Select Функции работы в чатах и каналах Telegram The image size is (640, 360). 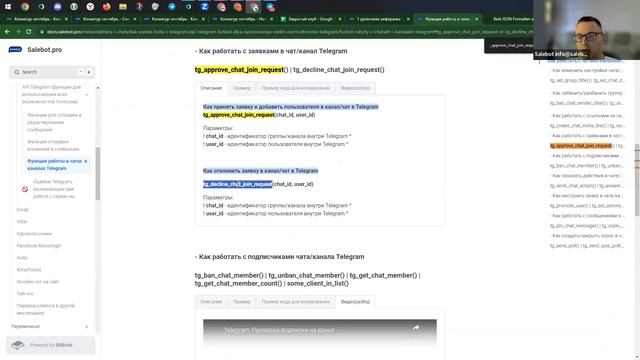pyautogui.click(x=57, y=165)
